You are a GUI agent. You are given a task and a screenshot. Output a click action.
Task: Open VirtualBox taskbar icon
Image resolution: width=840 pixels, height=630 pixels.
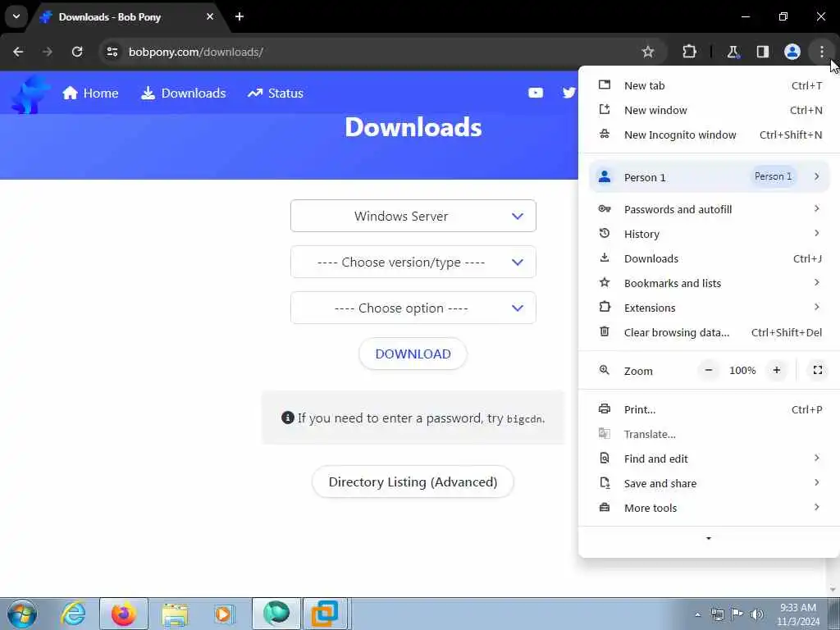tap(325, 614)
